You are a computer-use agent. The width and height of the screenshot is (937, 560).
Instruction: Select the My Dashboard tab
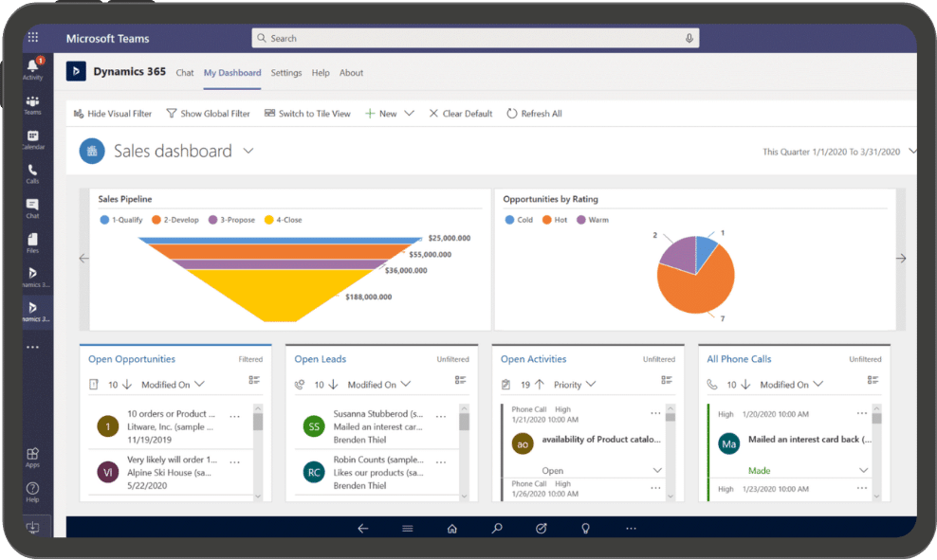point(232,73)
